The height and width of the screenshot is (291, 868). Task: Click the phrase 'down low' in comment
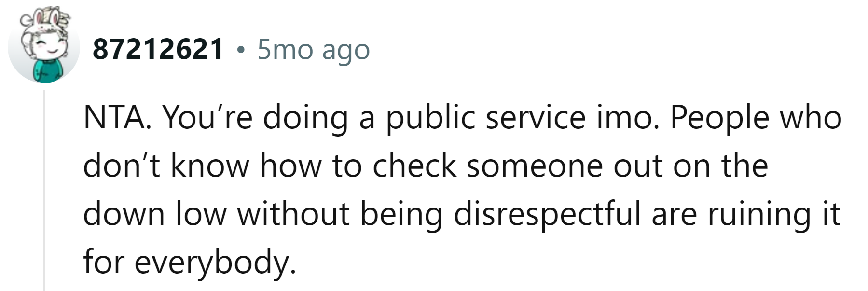pos(155,214)
